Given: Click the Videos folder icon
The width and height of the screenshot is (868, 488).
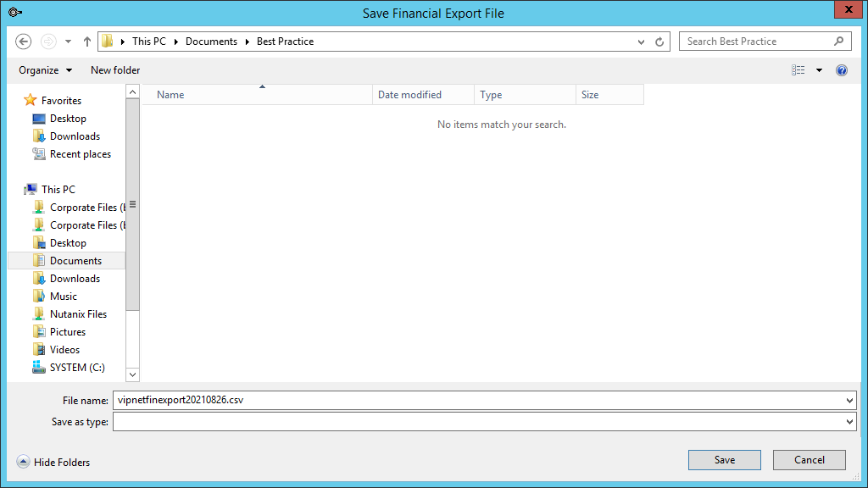Looking at the screenshot, I should click(x=39, y=349).
